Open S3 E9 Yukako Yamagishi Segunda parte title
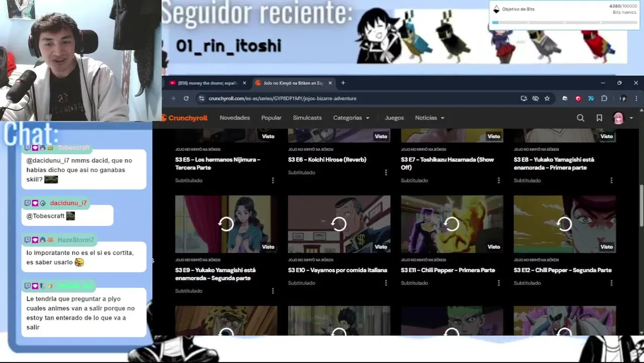Viewport: 644px width, 363px height. coord(215,274)
